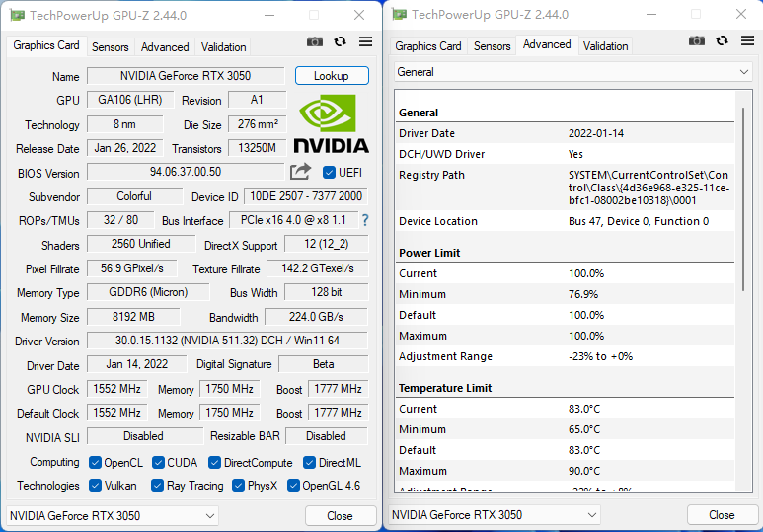This screenshot has width=763, height=532.
Task: Toggle the Vulkan checkbox
Action: pos(96,486)
